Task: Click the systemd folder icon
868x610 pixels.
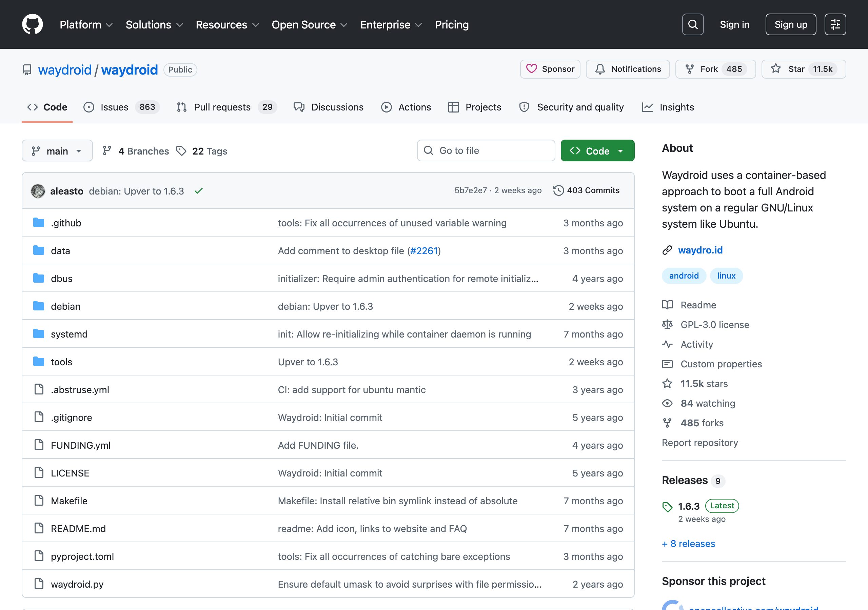Action: [x=39, y=334]
